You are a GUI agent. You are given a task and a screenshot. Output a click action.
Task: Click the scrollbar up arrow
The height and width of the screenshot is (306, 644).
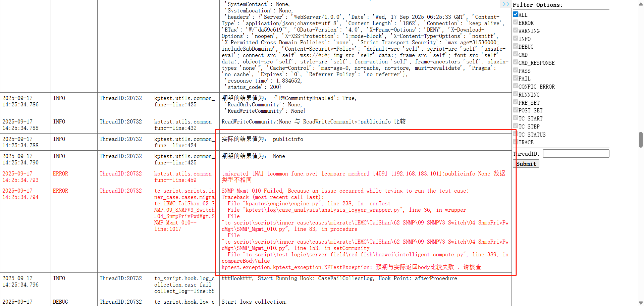tap(641, 3)
